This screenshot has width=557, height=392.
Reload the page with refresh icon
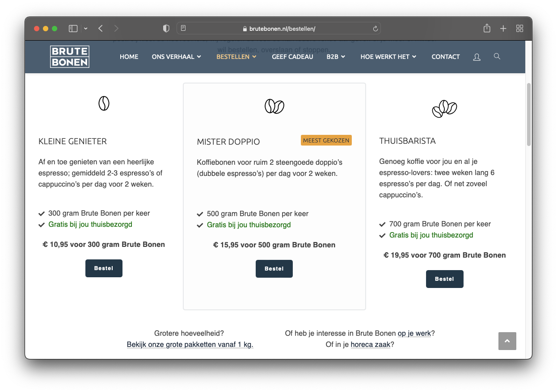coord(376,29)
